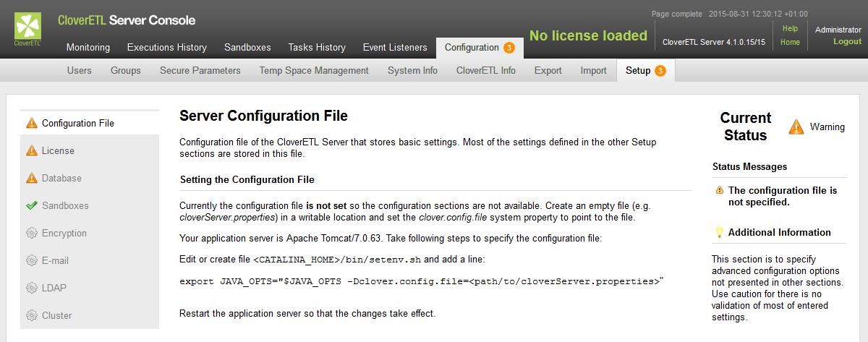
Task: Click the warning icon beside Configuration File
Action: 31,123
